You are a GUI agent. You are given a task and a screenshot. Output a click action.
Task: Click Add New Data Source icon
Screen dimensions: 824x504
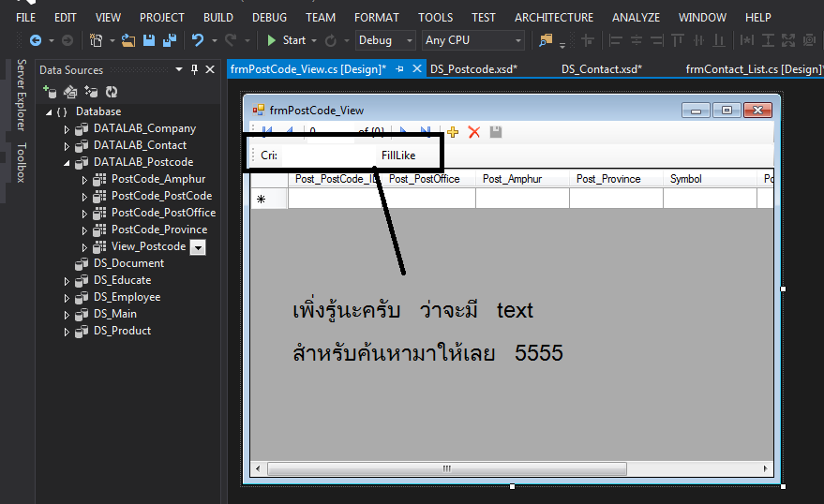(50, 92)
